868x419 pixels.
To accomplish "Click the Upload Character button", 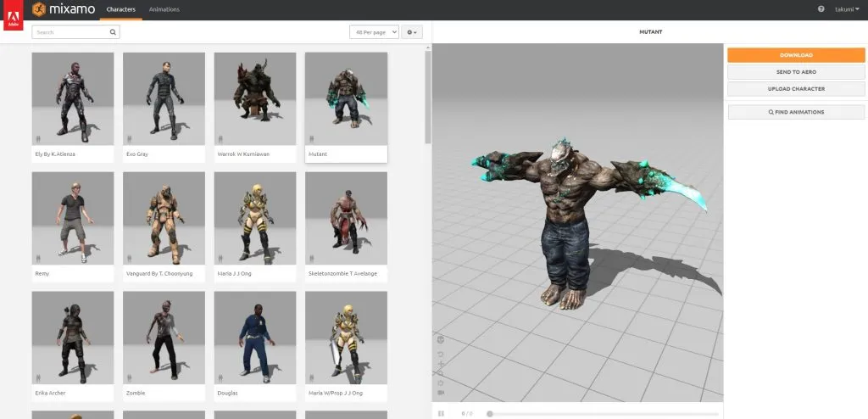I will pyautogui.click(x=796, y=89).
